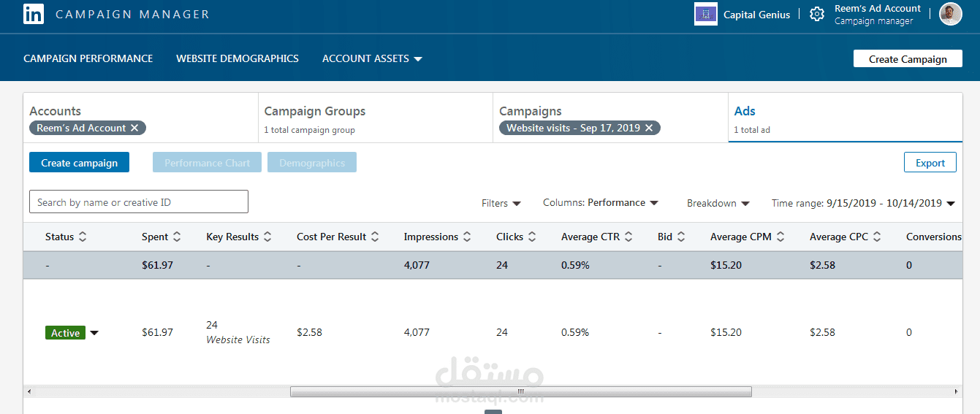Sort by the Spent column arrows

click(177, 237)
